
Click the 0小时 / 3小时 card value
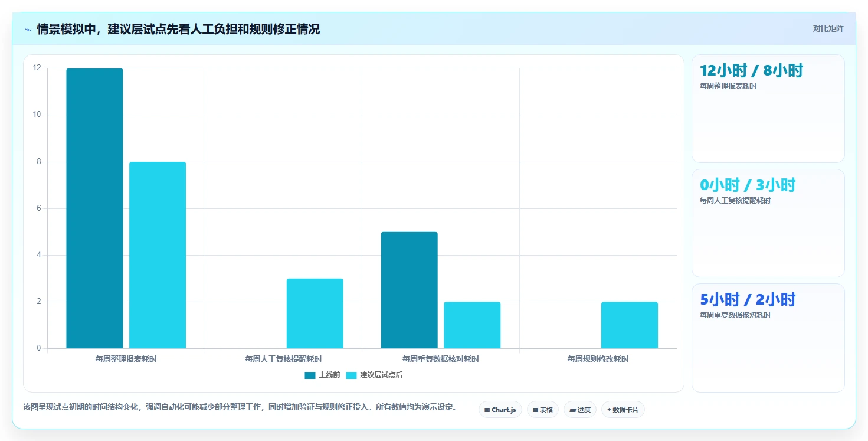(748, 185)
